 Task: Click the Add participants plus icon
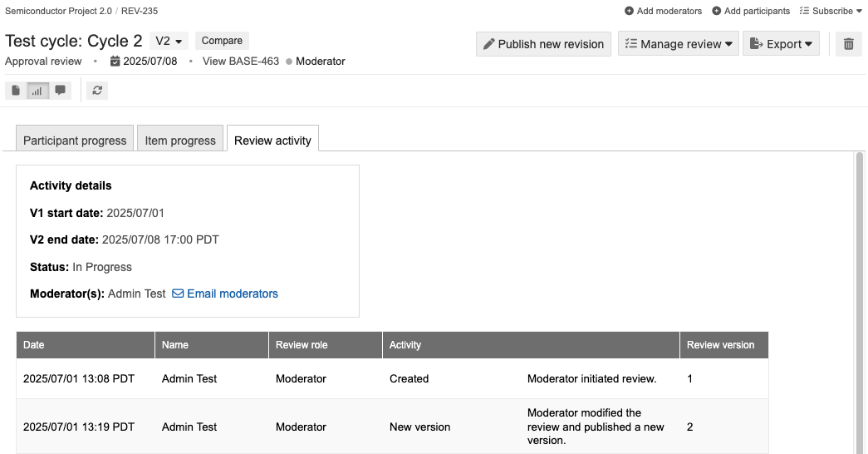tap(716, 11)
